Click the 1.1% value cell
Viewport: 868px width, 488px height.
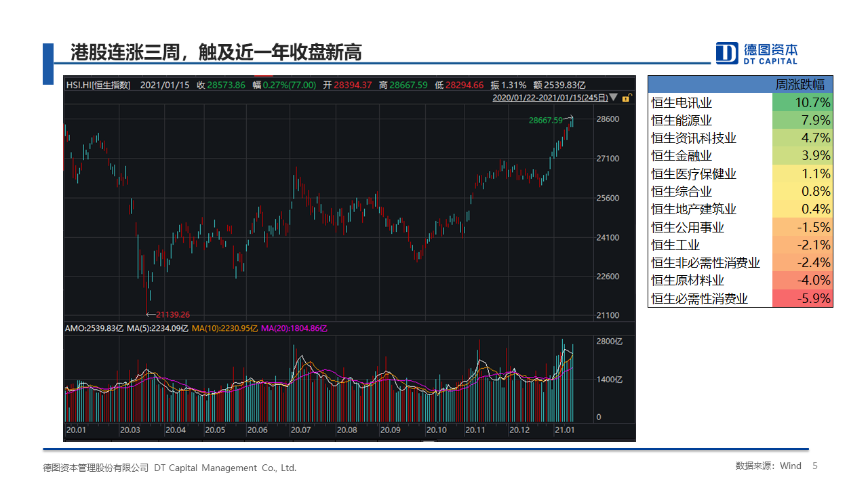pos(803,174)
